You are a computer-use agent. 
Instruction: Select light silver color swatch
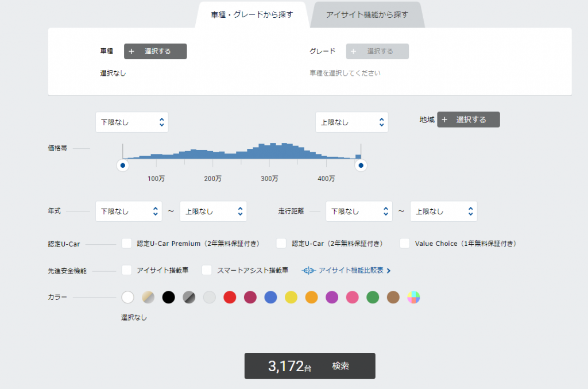coord(209,298)
